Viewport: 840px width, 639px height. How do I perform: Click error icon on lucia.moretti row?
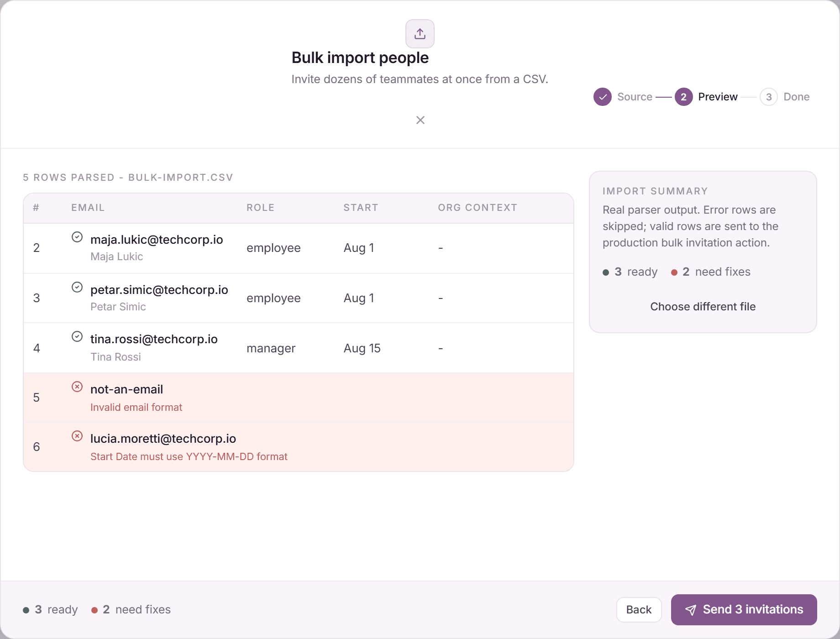pos(77,436)
